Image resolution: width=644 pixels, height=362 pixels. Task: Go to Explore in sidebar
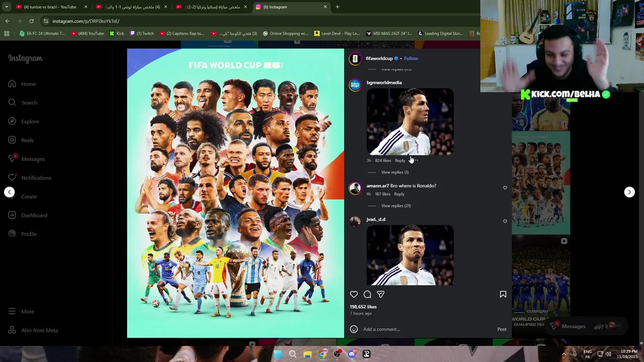point(24,121)
